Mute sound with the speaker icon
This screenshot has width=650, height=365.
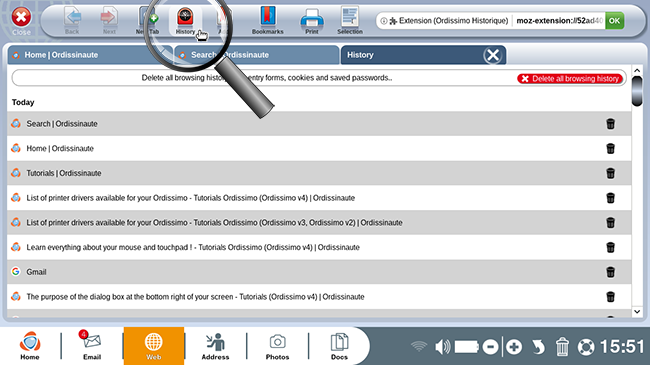(x=442, y=346)
